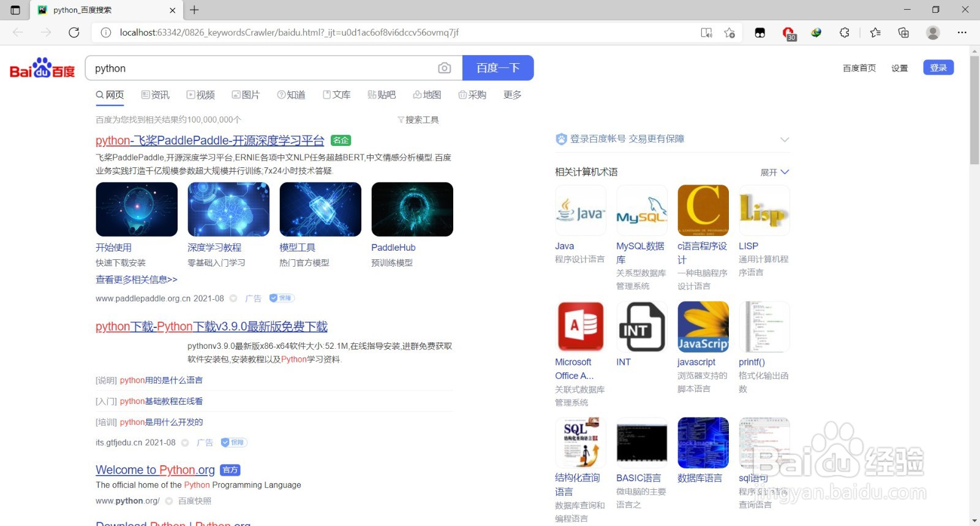This screenshot has width=980, height=526.
Task: Expand the login account notice chevron
Action: pos(785,139)
